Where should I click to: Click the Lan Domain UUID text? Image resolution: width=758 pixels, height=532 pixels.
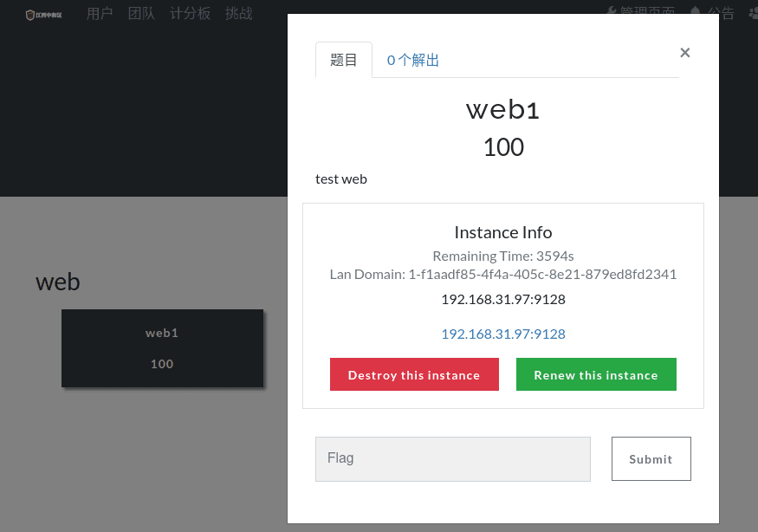[541, 275]
